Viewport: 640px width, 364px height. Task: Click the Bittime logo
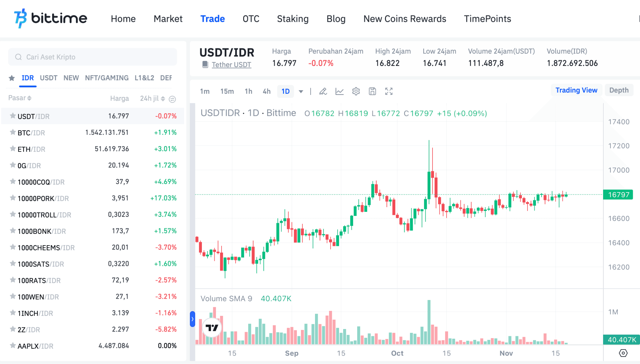point(51,18)
